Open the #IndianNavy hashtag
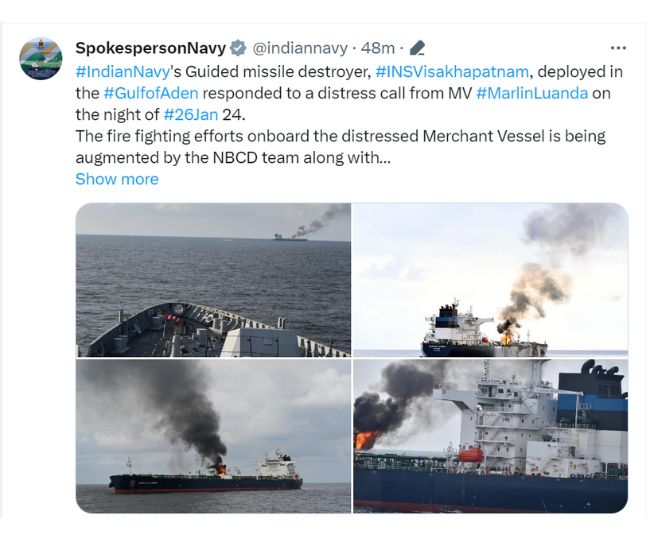The image size is (650, 540). tap(123, 72)
